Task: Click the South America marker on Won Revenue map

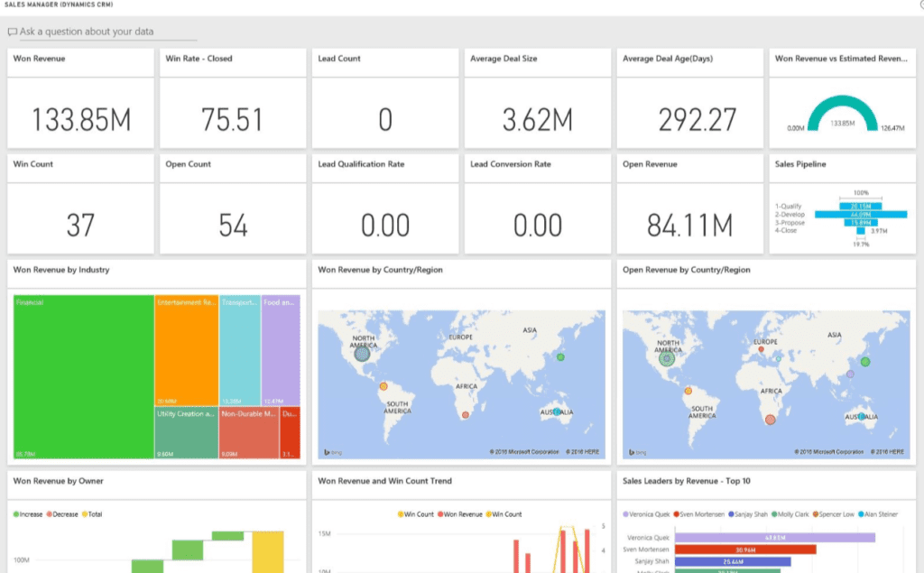Action: pyautogui.click(x=383, y=385)
